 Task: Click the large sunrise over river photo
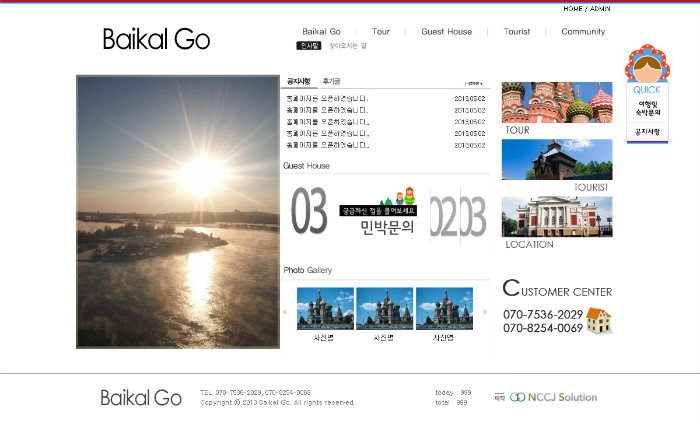(x=178, y=212)
